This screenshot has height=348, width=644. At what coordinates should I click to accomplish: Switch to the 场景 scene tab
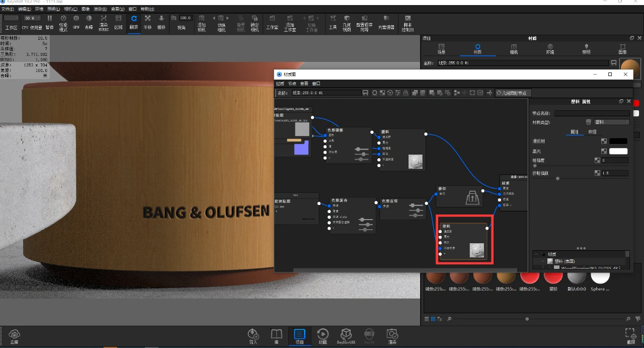(x=441, y=49)
